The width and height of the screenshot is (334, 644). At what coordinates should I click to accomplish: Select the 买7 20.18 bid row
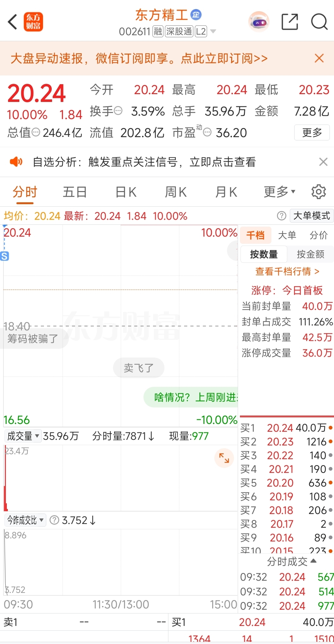pyautogui.click(x=286, y=510)
